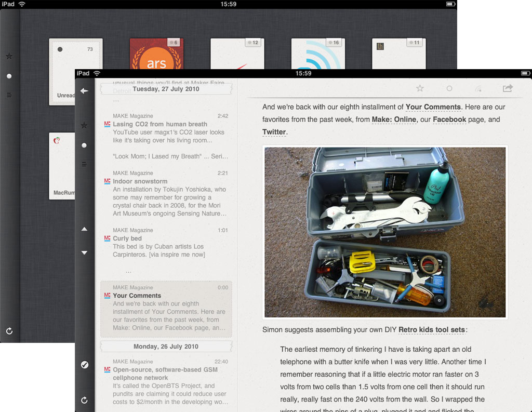Image resolution: width=532 pixels, height=412 pixels.
Task: Open the MacRumors feed card
Action: 62,166
